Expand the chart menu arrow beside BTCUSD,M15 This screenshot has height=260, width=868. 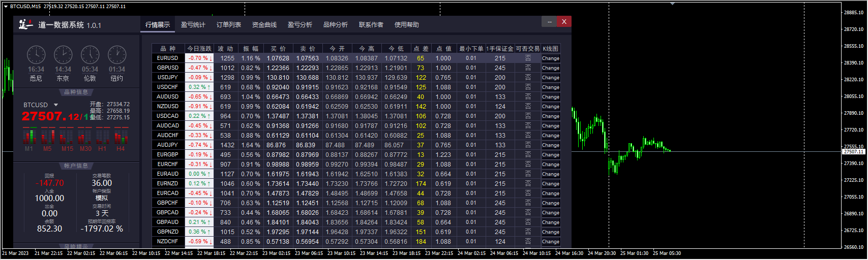click(x=6, y=7)
